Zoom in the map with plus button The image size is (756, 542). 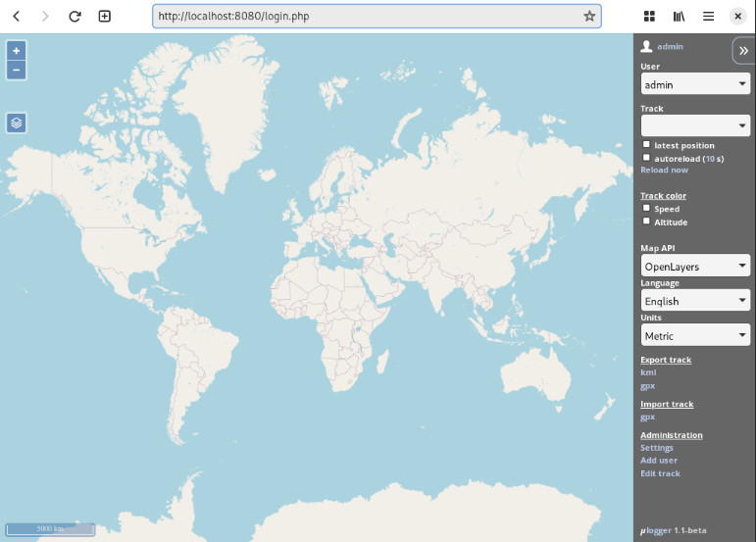click(16, 51)
